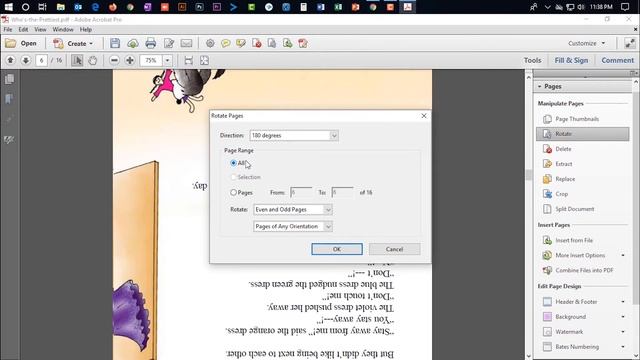
Task: Open the Window menu
Action: (x=63, y=29)
